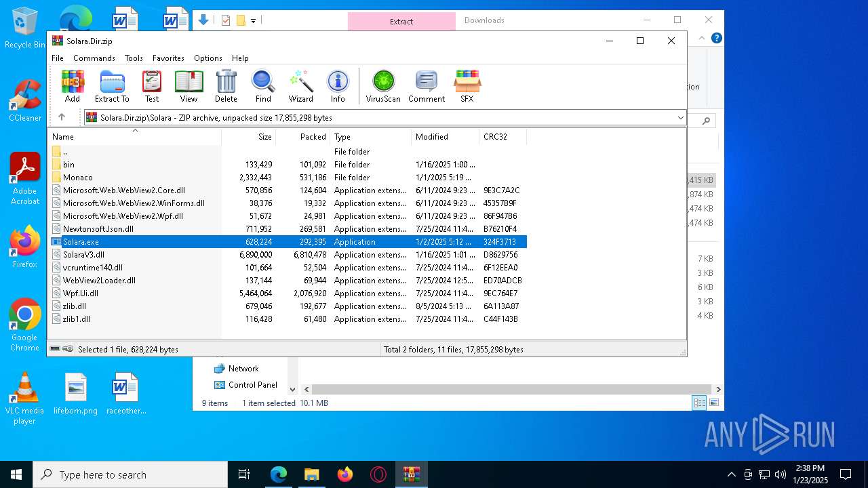Sort by Name column header
The height and width of the screenshot is (488, 868).
(136, 137)
